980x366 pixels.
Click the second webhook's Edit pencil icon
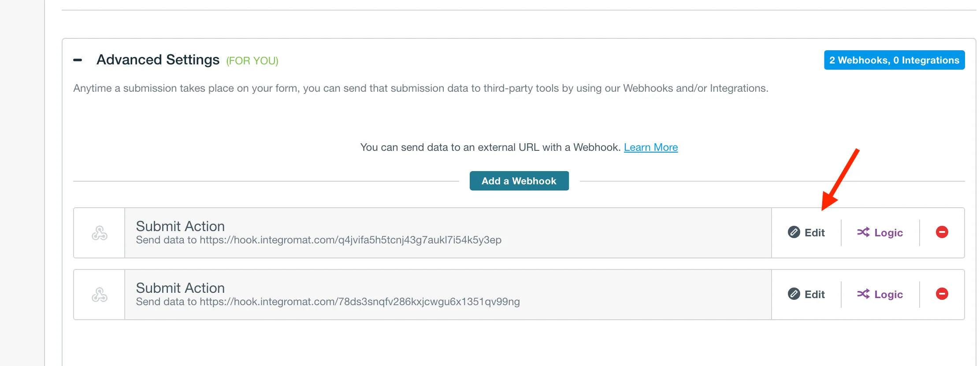click(x=794, y=294)
